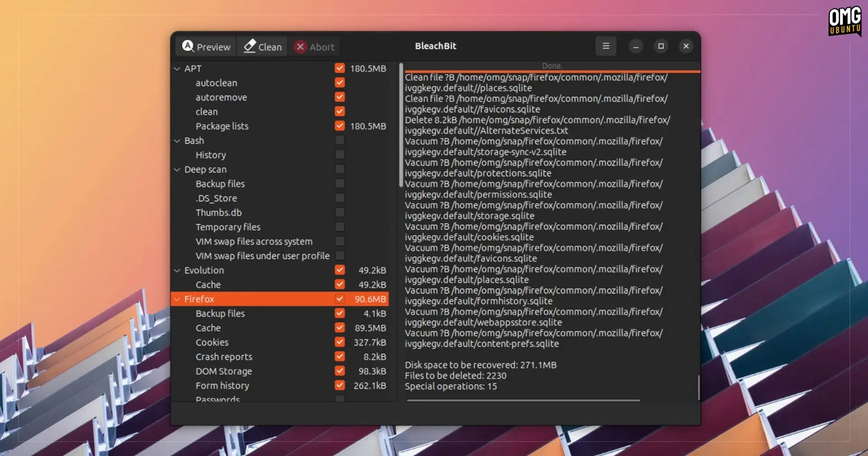Select the Temporary files item
This screenshot has height=456, width=868.
228,227
